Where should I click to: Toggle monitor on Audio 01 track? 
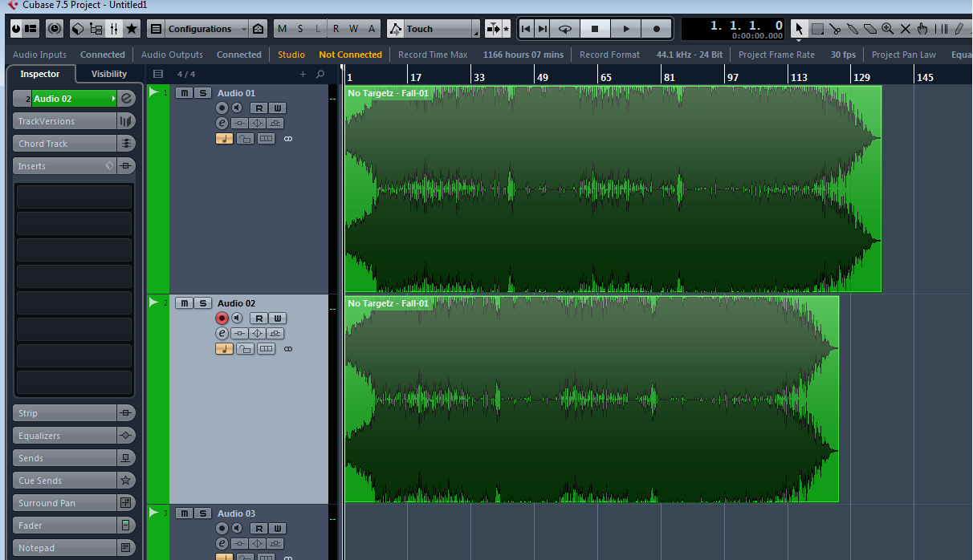click(x=237, y=108)
